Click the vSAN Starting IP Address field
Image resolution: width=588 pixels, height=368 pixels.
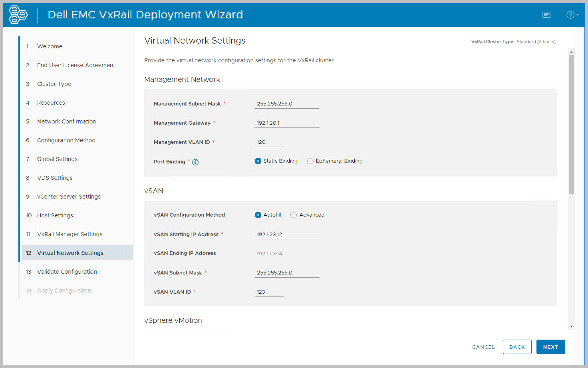coord(287,235)
